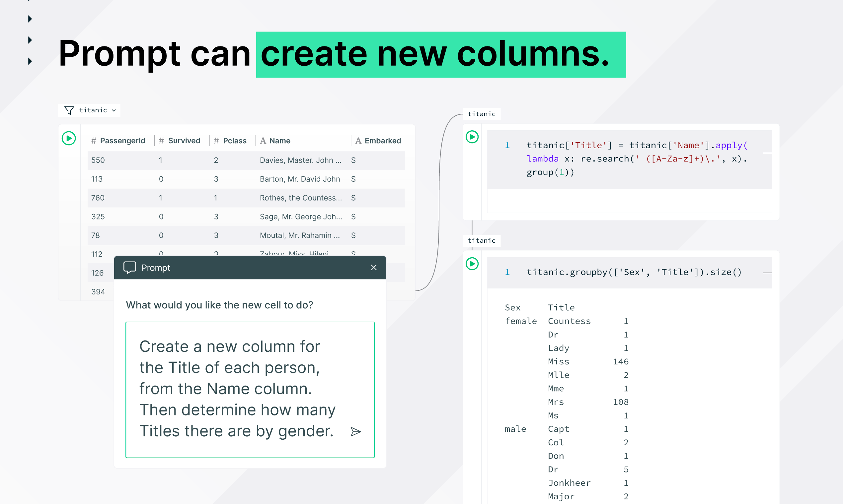Run the Title apply code cell
The width and height of the screenshot is (843, 504).
pos(472,137)
